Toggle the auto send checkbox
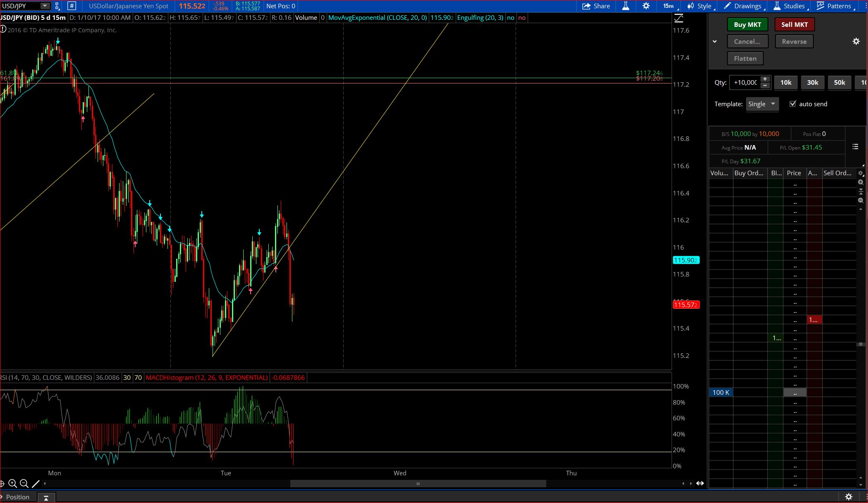This screenshot has width=868, height=503. (792, 104)
